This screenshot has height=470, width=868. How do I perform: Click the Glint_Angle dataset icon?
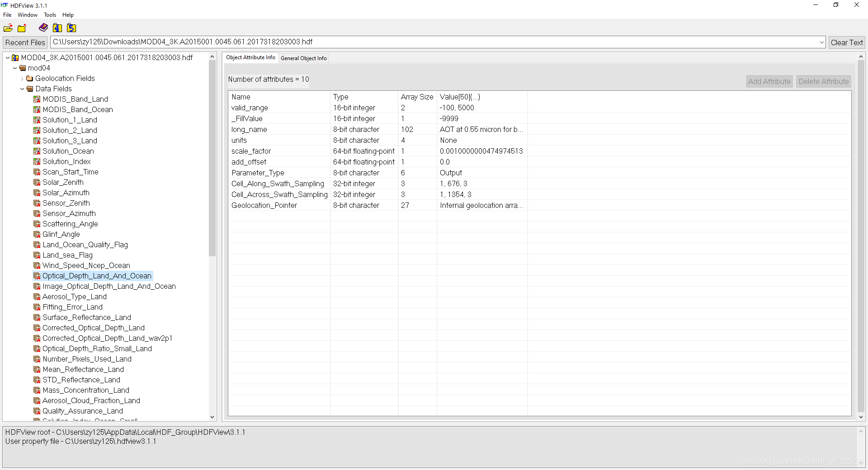tap(37, 234)
